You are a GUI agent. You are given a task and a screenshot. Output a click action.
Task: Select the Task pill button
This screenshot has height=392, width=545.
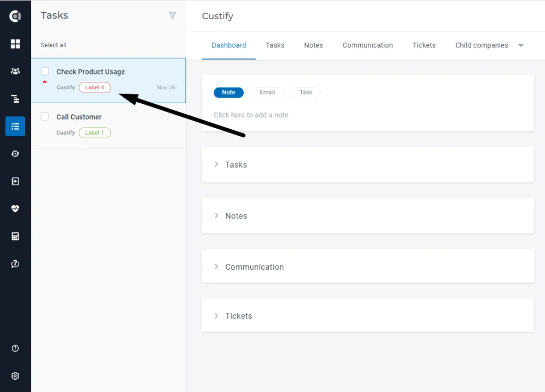point(306,93)
